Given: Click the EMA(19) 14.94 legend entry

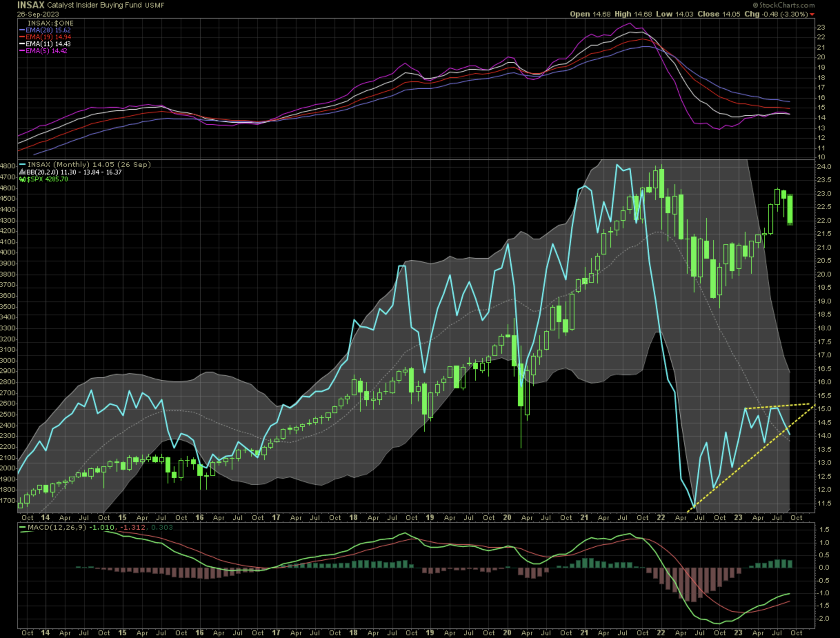Looking at the screenshot, I should 48,37.
